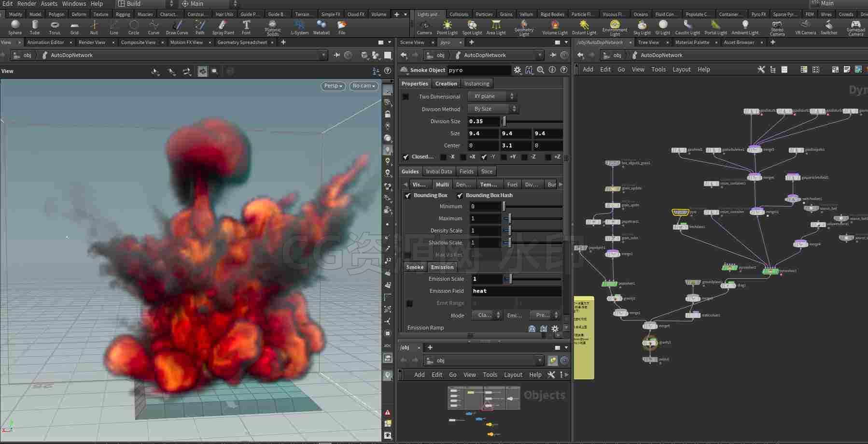This screenshot has width=868, height=444.
Task: Adjust the Division Size slider
Action: click(533, 121)
